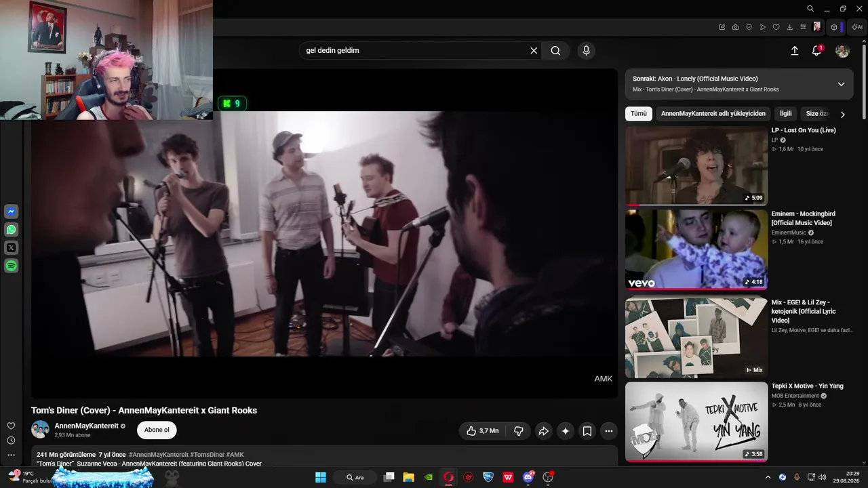
Task: Click the sparkle Ask button under video
Action: pos(566,430)
